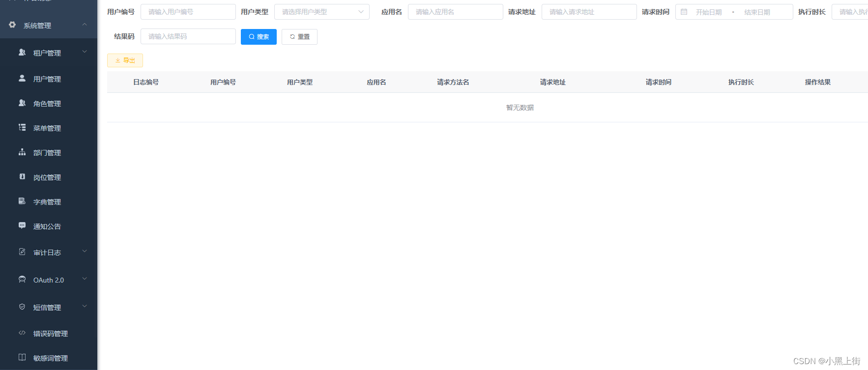868x370 pixels.
Task: Open 用户管理 menu item
Action: pos(49,79)
